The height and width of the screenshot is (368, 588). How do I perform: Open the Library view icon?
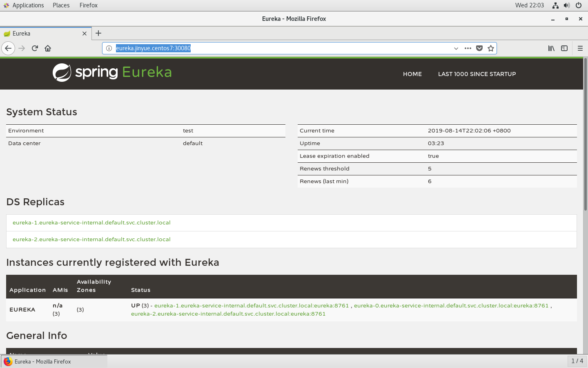[x=551, y=48]
